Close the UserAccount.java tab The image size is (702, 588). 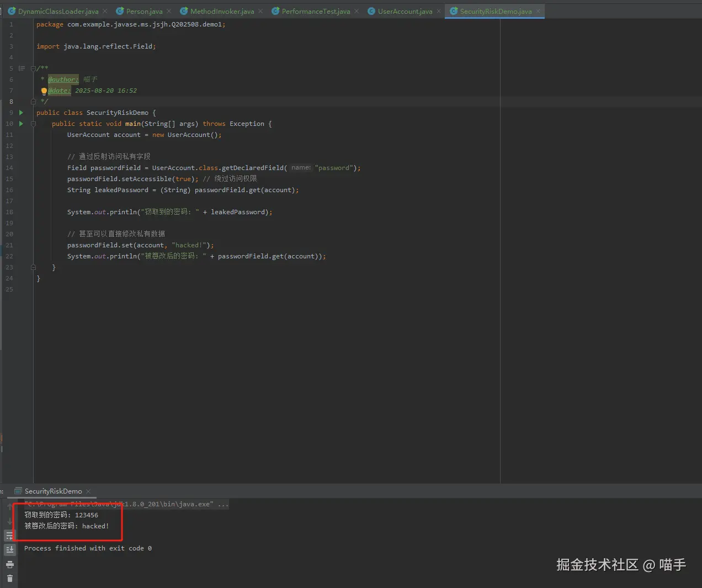[439, 11]
